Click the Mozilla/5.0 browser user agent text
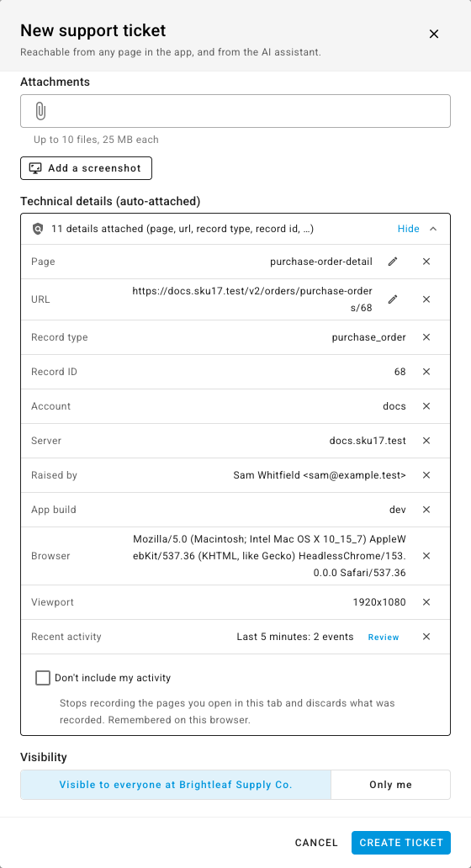This screenshot has height=868, width=471. click(x=269, y=556)
